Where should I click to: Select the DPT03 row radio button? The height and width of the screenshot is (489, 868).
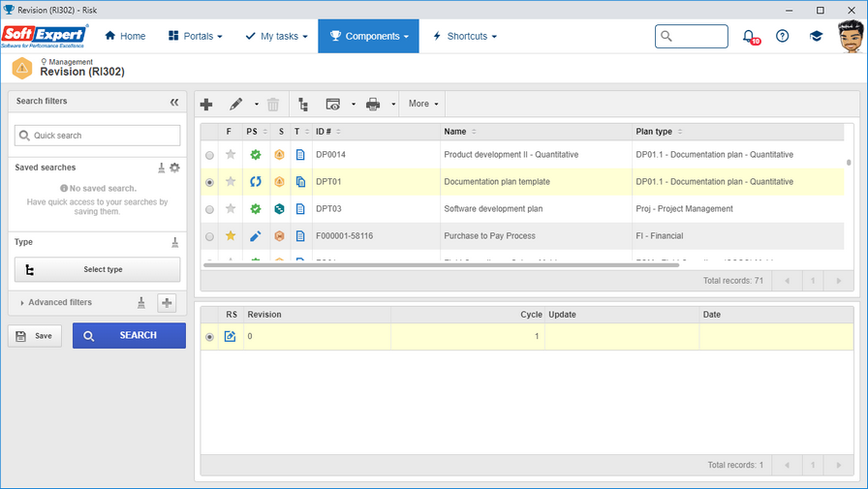pos(209,210)
